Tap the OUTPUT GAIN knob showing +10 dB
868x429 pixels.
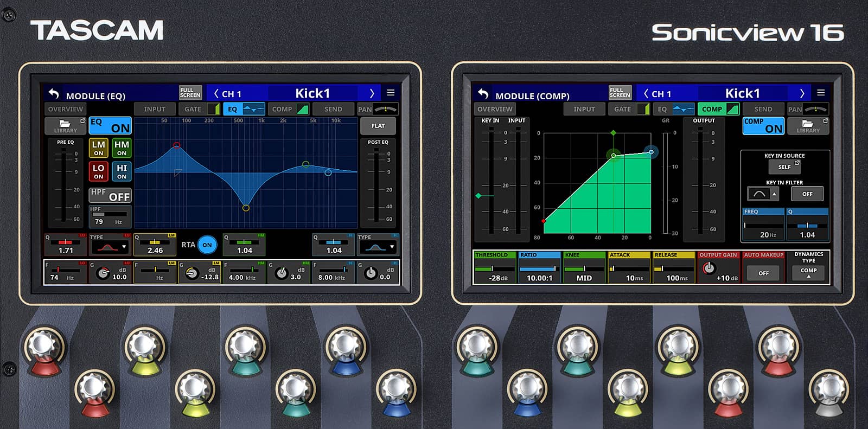coord(709,268)
